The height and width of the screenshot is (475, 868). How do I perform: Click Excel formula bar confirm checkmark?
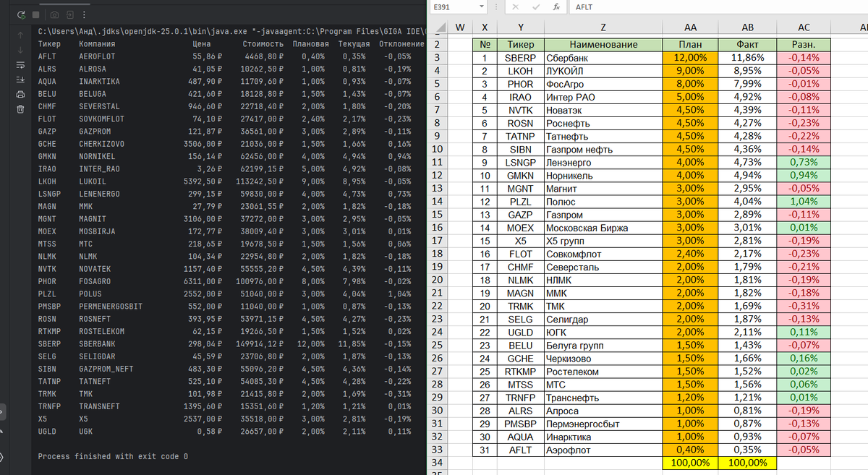[536, 7]
